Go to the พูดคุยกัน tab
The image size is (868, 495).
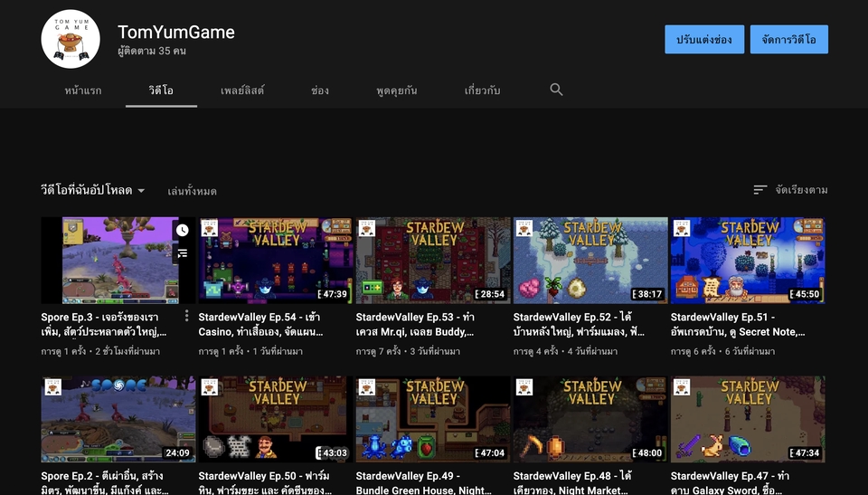click(x=396, y=90)
